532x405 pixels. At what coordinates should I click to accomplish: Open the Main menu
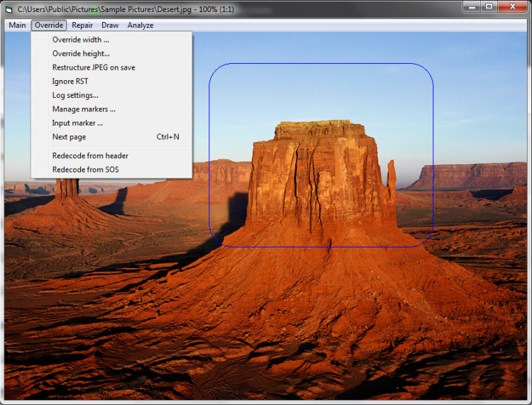(17, 25)
